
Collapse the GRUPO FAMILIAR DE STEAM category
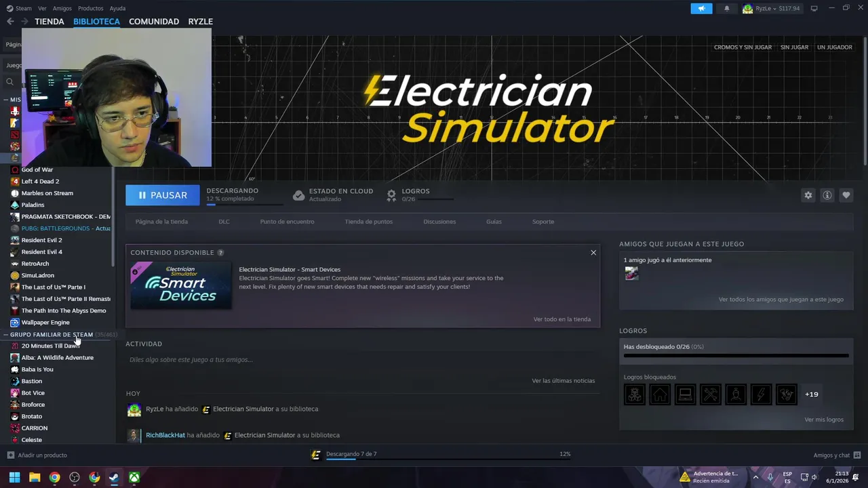point(6,335)
